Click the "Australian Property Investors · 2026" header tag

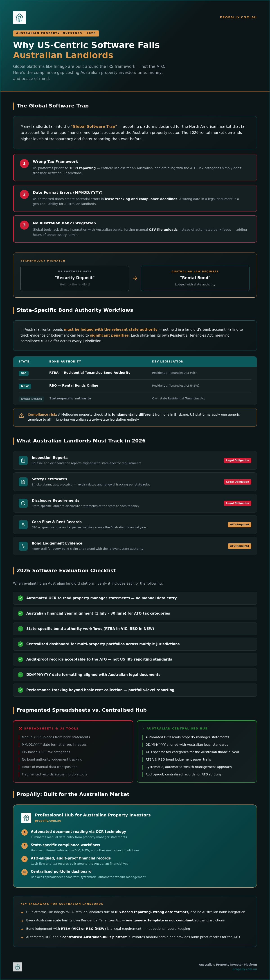(x=56, y=33)
